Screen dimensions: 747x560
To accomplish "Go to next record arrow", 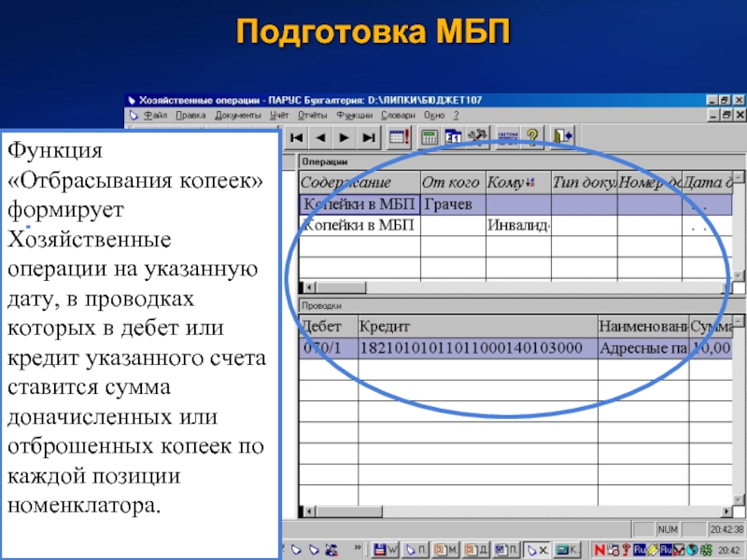I will 344,137.
